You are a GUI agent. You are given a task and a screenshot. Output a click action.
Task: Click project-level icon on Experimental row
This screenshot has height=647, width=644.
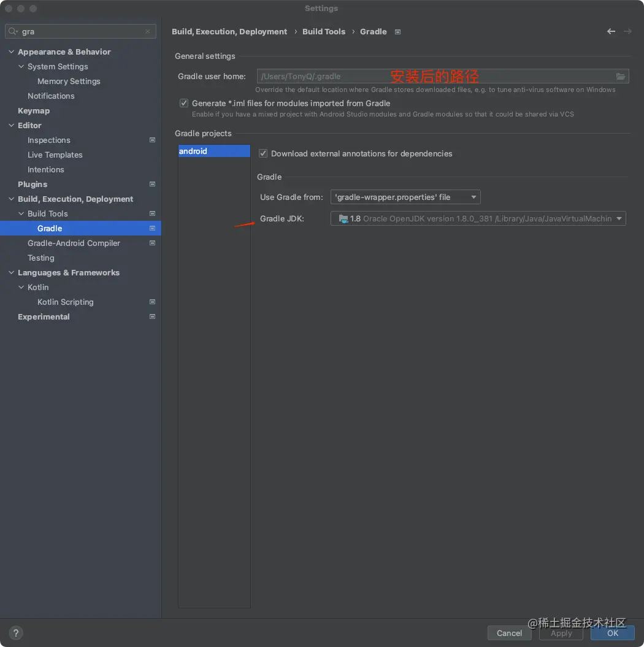pos(152,317)
